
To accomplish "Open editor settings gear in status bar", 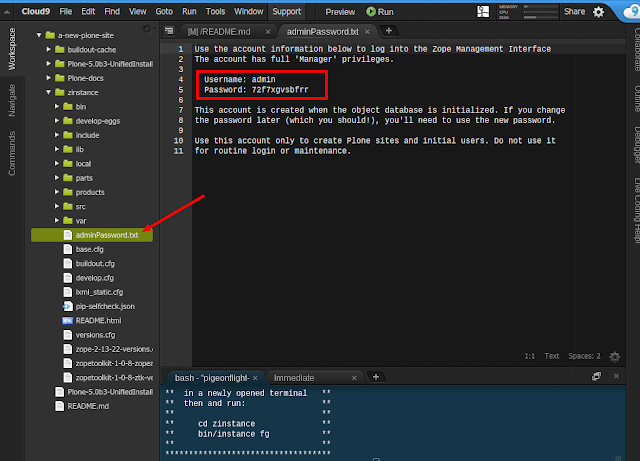I will (x=615, y=356).
